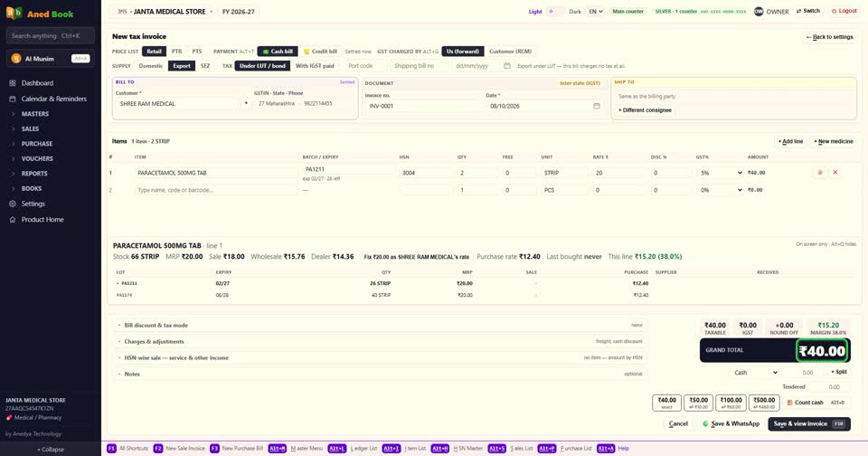Expand REPORTS menu in the sidebar

tap(34, 174)
